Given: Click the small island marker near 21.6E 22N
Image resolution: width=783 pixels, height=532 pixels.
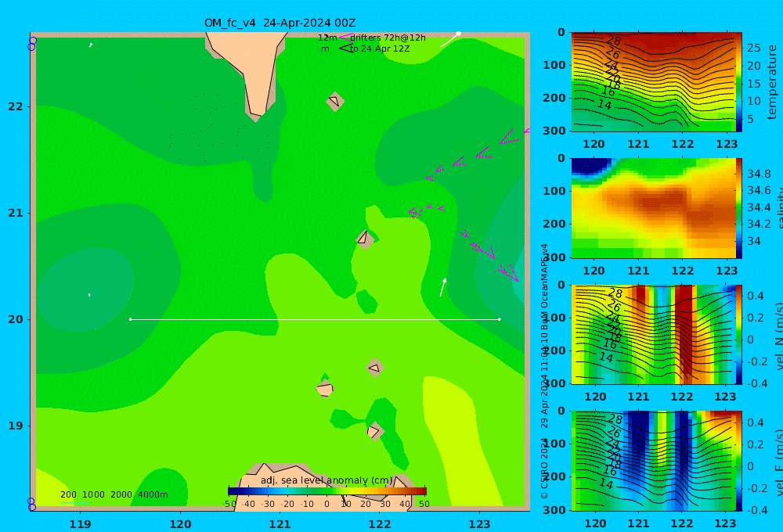Looking at the screenshot, I should (335, 101).
